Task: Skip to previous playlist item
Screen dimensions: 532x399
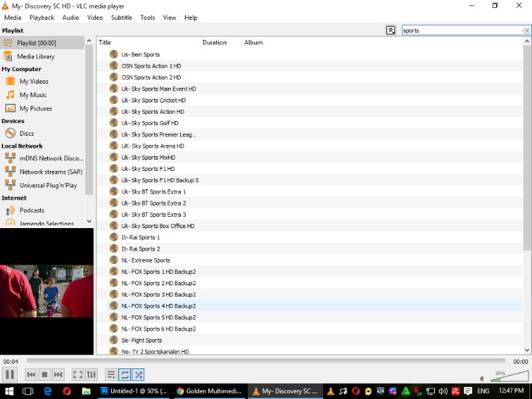Action: click(31, 374)
